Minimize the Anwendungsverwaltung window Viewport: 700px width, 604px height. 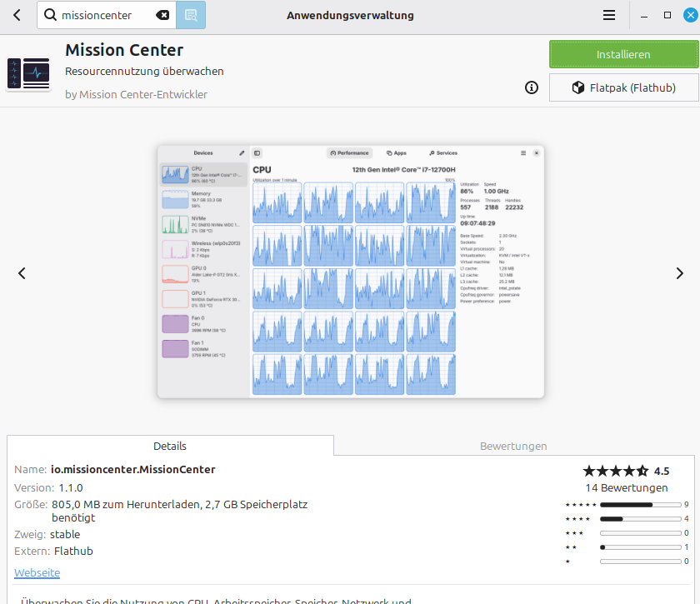643,15
